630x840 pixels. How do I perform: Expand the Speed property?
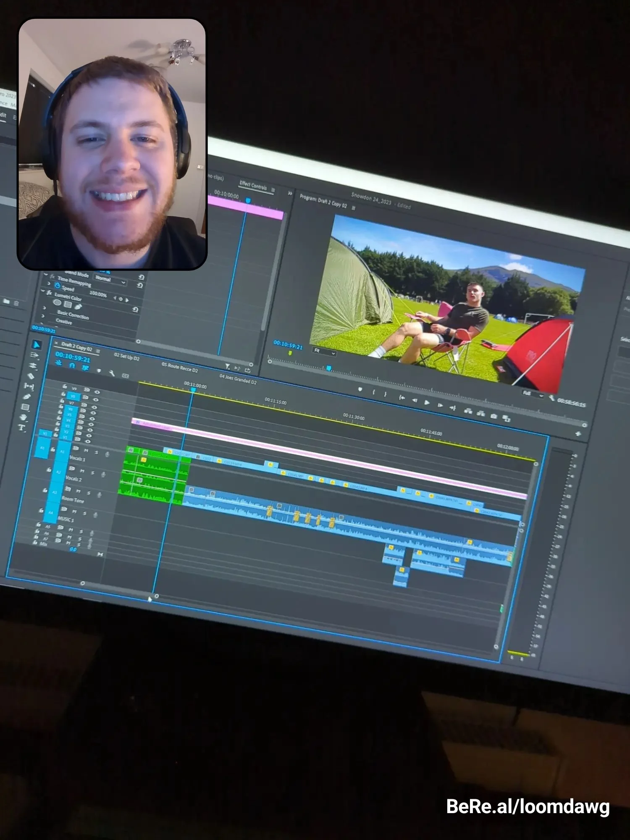click(x=49, y=284)
